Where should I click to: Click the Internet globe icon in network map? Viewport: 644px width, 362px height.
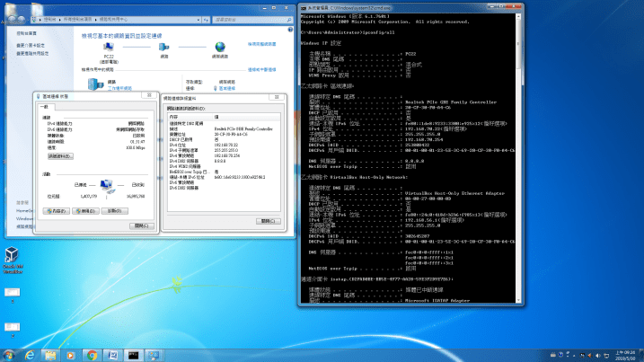pyautogui.click(x=220, y=48)
